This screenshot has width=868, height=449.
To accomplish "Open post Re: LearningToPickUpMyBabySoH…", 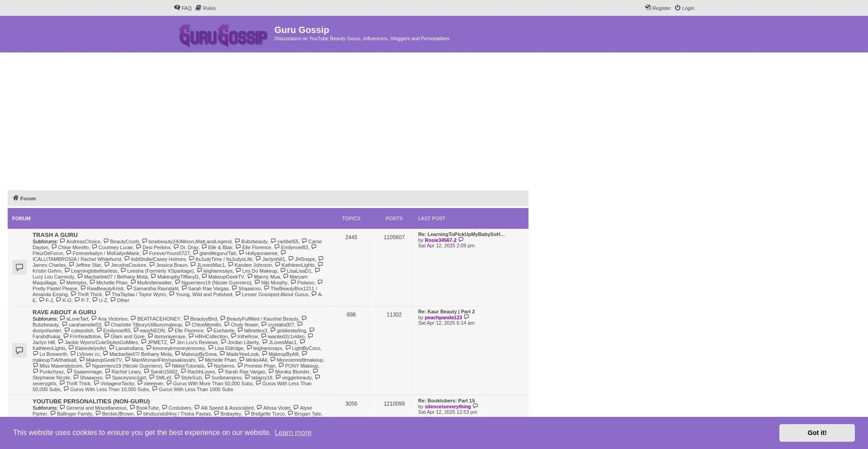I will [462, 234].
